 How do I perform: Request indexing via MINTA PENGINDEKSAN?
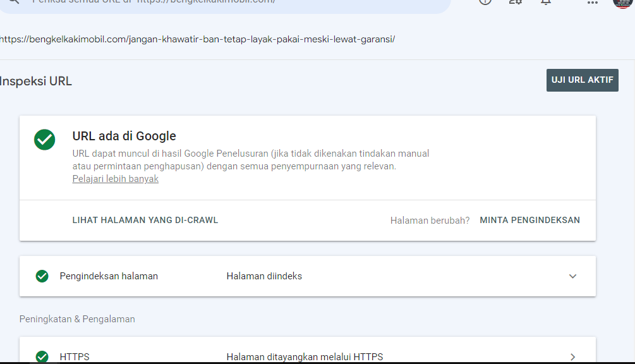point(529,221)
